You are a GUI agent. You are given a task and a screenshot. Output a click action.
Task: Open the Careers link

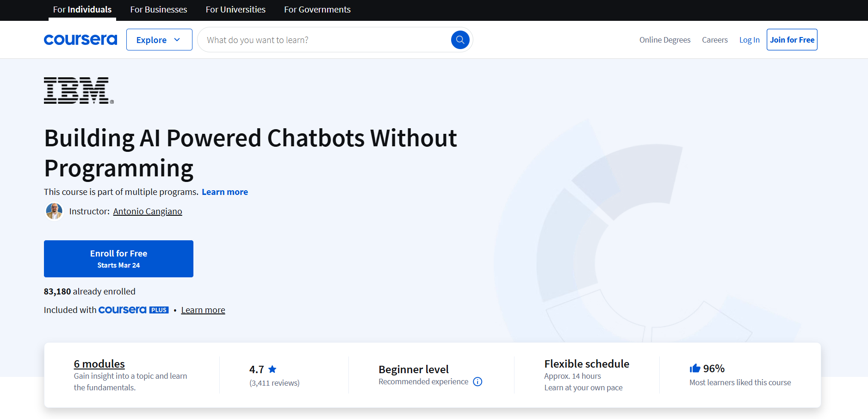point(715,40)
